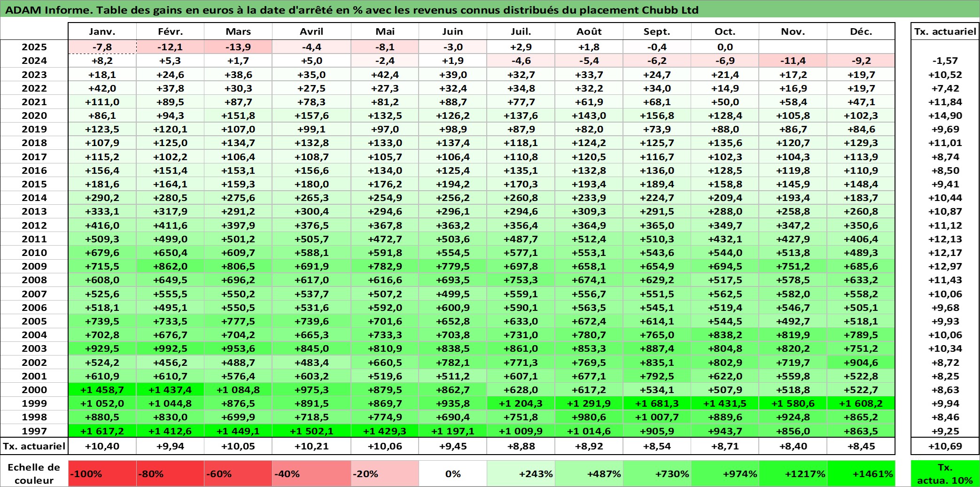Click the 2020 row label
This screenshot has height=487, width=980.
pos(34,116)
